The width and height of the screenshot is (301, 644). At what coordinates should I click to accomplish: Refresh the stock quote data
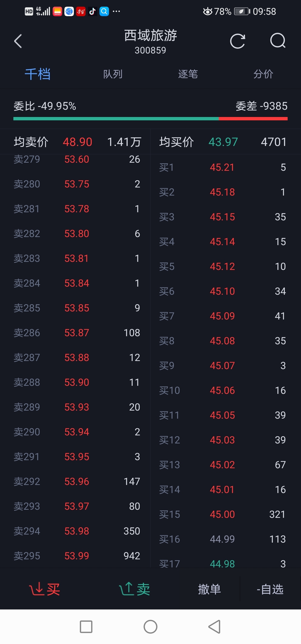238,41
